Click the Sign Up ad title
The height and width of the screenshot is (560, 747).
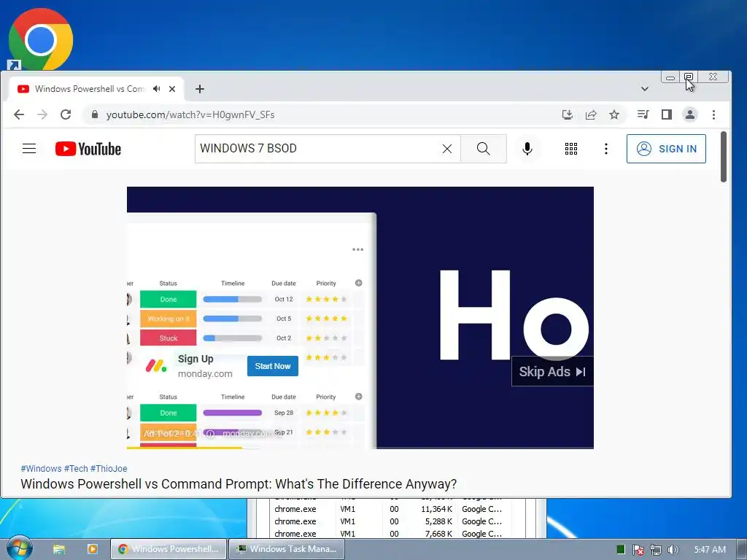[196, 359]
